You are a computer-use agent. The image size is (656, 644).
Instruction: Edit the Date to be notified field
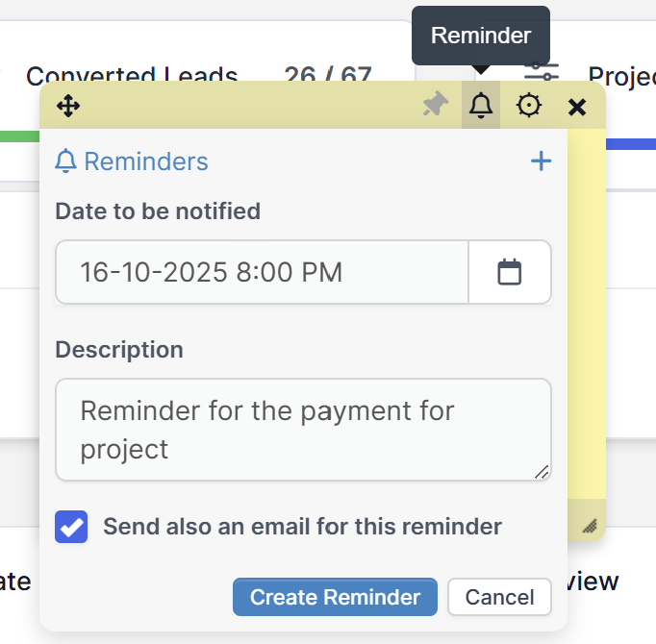[262, 272]
